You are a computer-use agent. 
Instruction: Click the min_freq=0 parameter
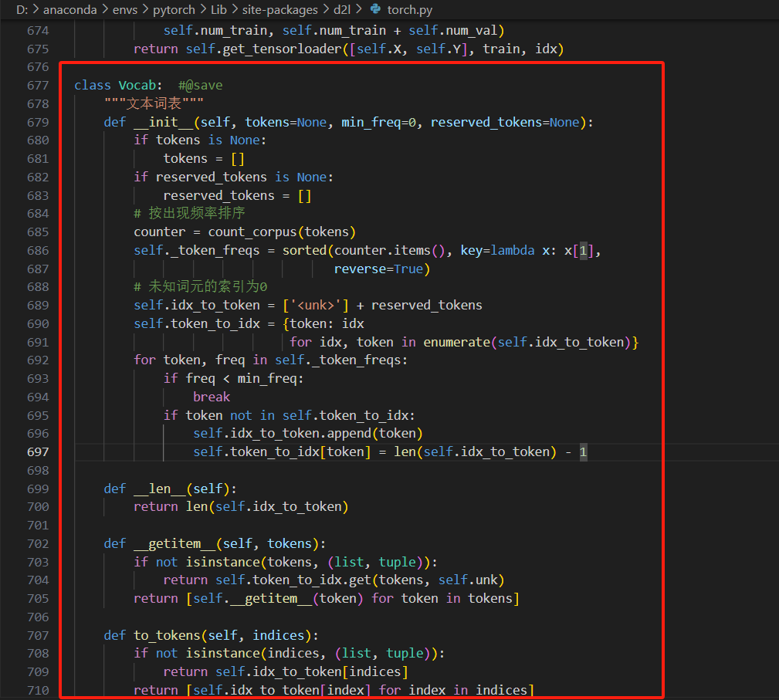pos(378,122)
